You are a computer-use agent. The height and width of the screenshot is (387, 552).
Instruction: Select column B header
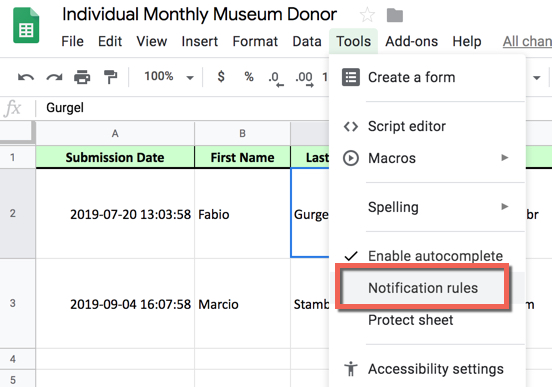[x=242, y=133]
